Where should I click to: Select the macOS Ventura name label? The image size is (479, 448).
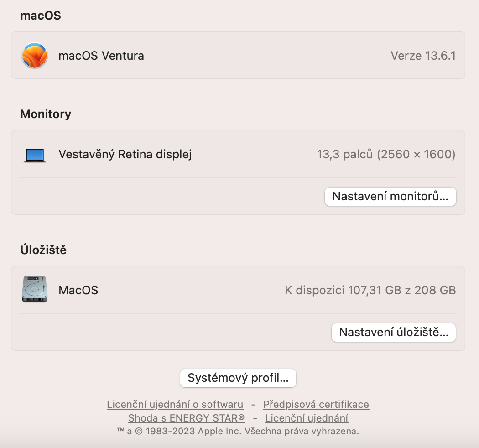[x=101, y=56]
